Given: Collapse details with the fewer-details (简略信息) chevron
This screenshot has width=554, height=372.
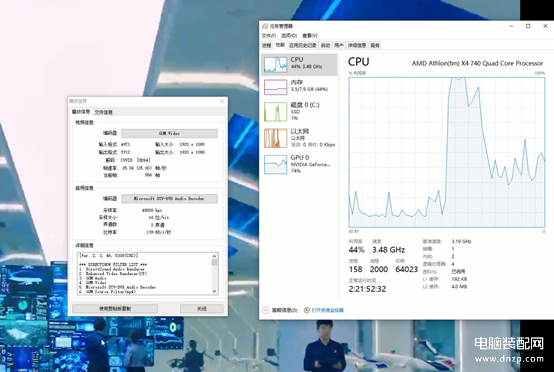Looking at the screenshot, I should [x=266, y=310].
